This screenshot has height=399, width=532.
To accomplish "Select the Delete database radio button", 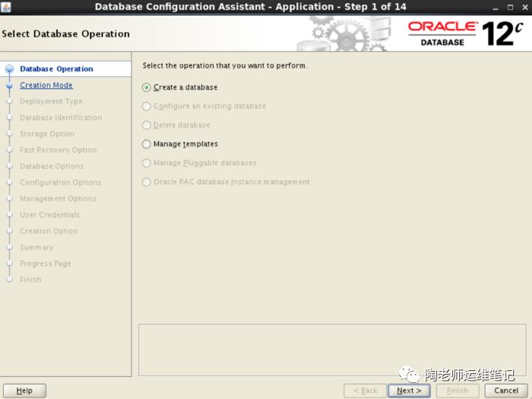I will point(146,125).
